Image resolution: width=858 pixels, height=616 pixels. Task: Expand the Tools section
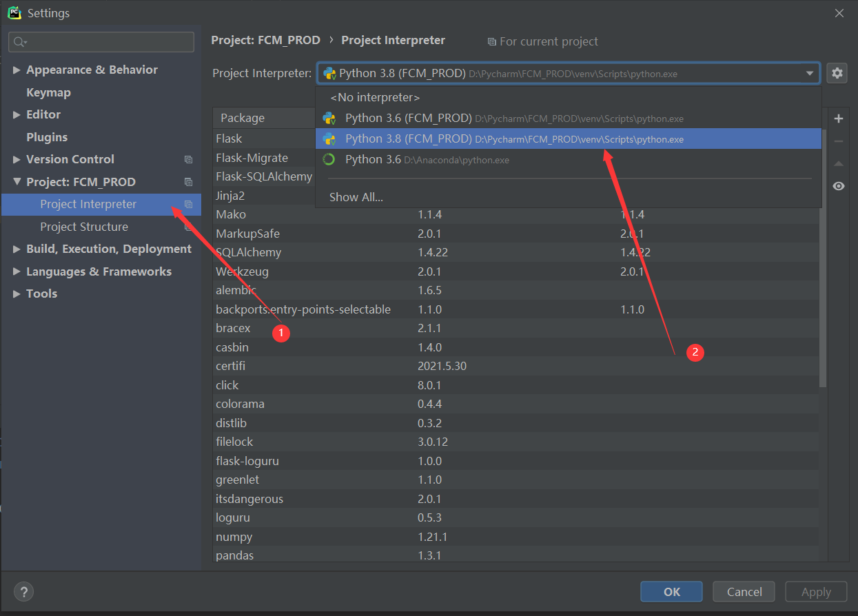coord(17,294)
